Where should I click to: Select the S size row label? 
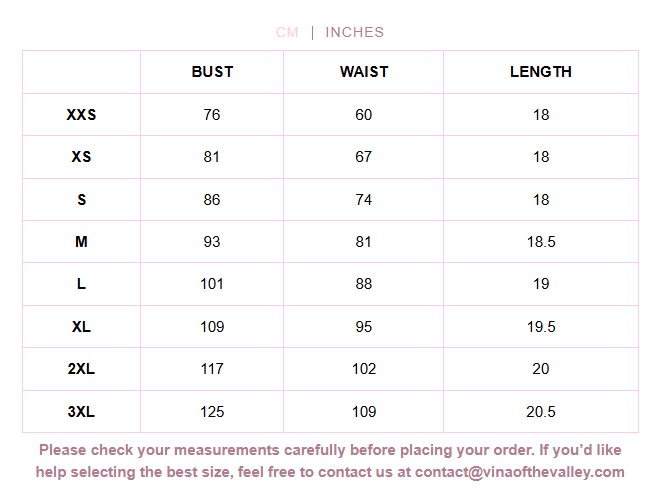click(x=81, y=200)
